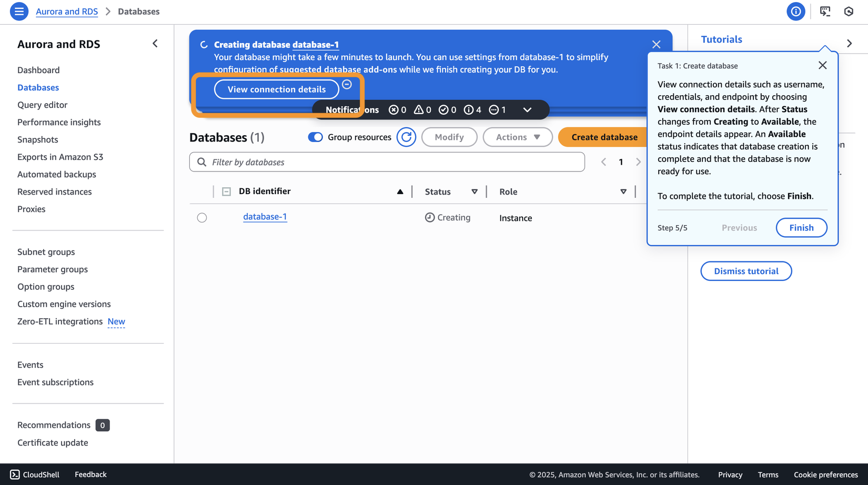Click the errors count notification icon

(393, 110)
